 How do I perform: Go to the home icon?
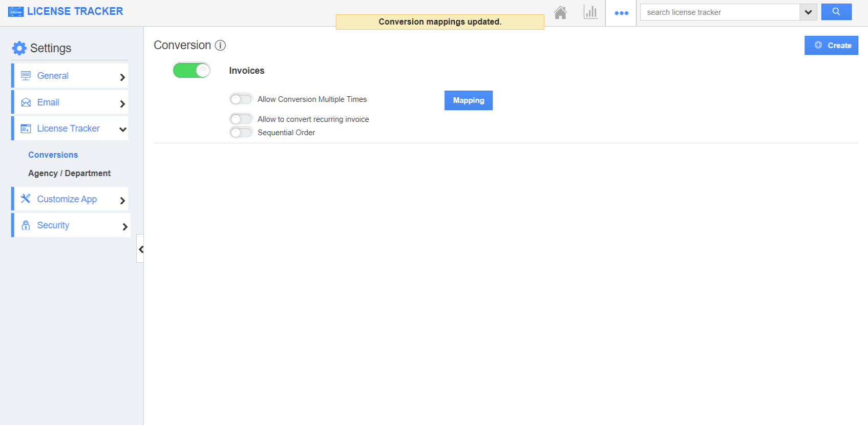(560, 13)
